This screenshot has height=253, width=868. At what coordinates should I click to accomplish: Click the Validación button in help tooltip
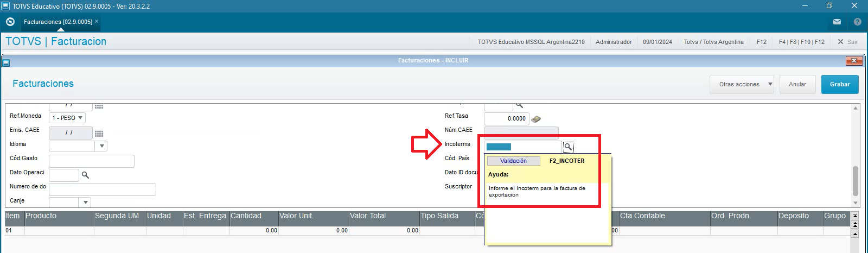tap(513, 161)
